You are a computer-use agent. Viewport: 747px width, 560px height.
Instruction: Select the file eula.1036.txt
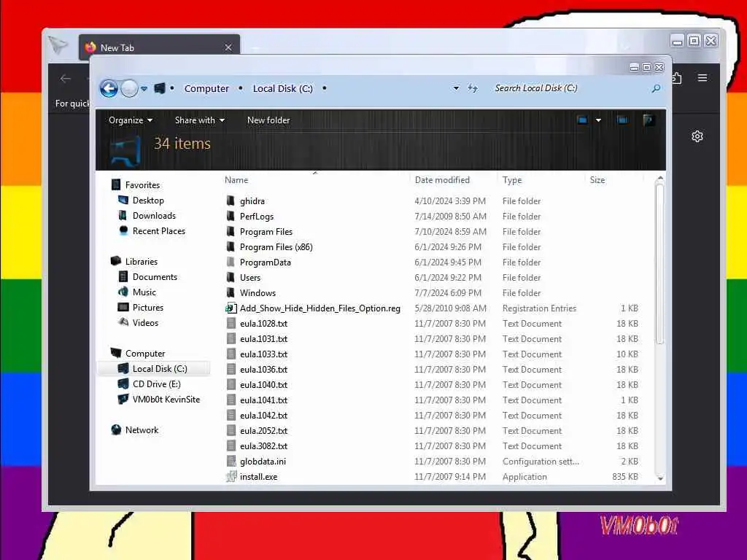(263, 370)
